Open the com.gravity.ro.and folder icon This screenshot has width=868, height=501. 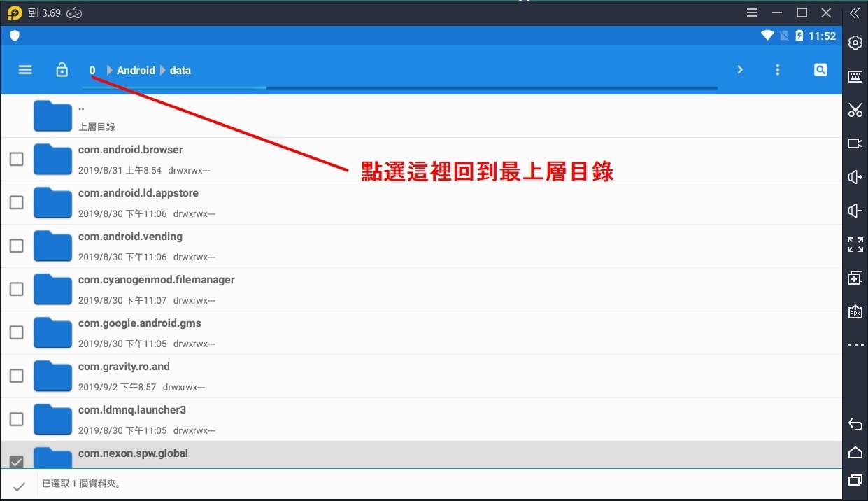tap(52, 376)
